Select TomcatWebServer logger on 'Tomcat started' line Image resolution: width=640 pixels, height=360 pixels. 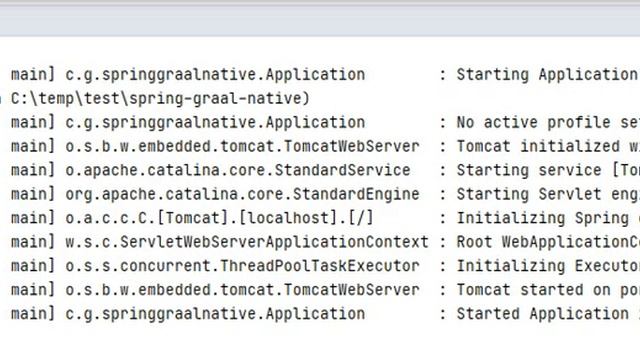tap(242, 290)
